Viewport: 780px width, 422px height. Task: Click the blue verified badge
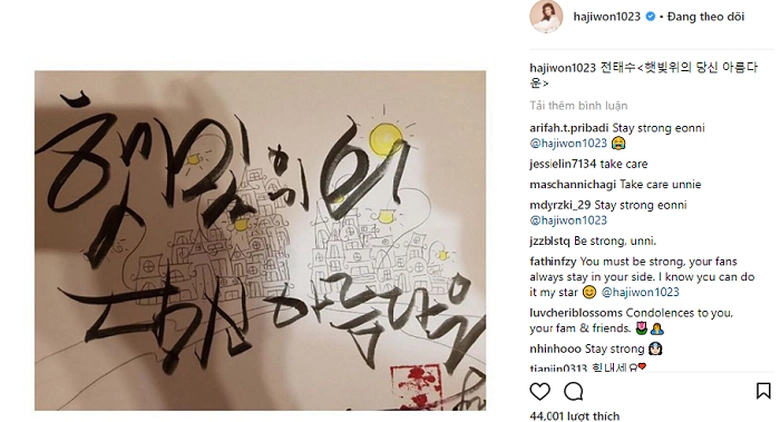click(650, 17)
